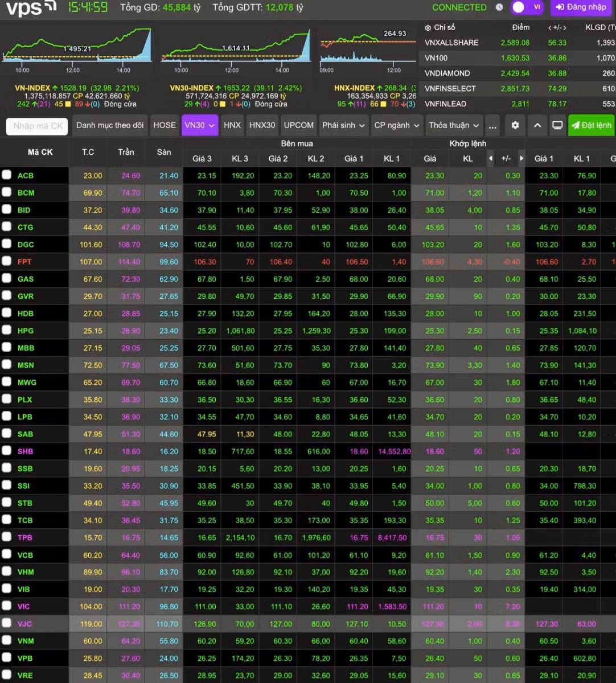Click the VN-INDEX label under first chart
The width and height of the screenshot is (616, 683).
(x=32, y=88)
